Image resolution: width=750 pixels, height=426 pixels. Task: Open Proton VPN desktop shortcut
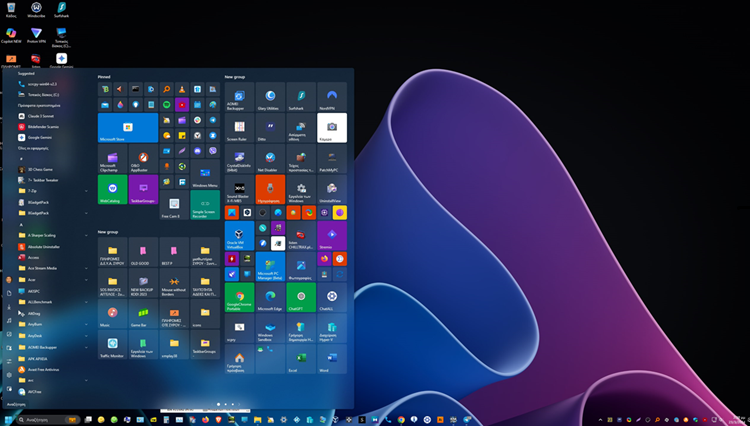pyautogui.click(x=36, y=36)
